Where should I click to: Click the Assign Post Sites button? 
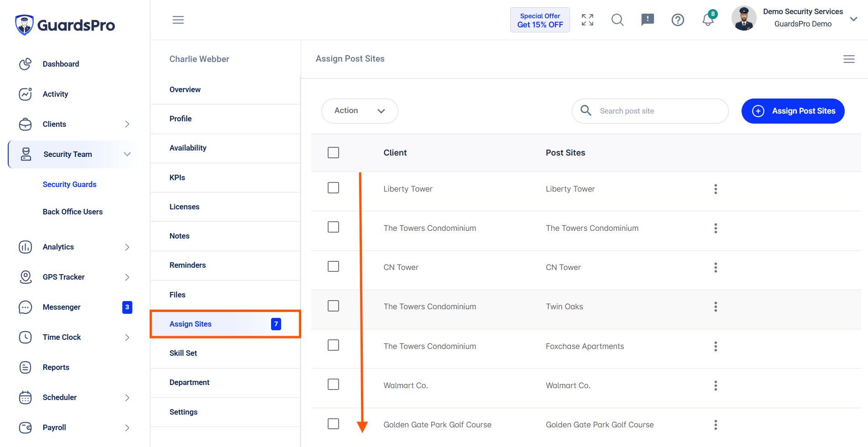click(x=793, y=111)
